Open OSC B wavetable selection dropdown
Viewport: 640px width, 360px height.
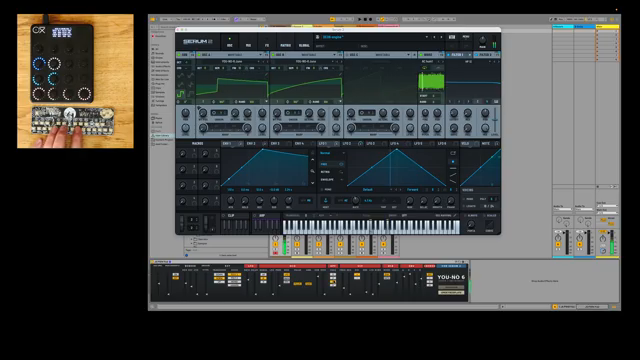(x=333, y=62)
